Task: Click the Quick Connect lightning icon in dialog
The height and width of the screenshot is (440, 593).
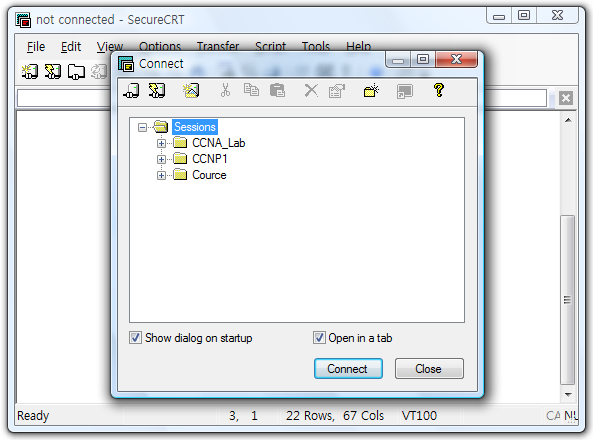Action: coord(157,91)
